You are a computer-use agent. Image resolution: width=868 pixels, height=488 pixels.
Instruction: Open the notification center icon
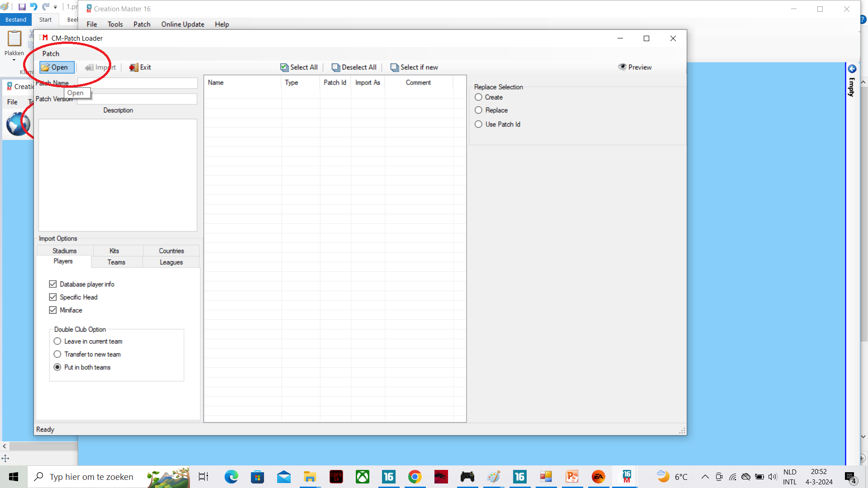coord(850,477)
